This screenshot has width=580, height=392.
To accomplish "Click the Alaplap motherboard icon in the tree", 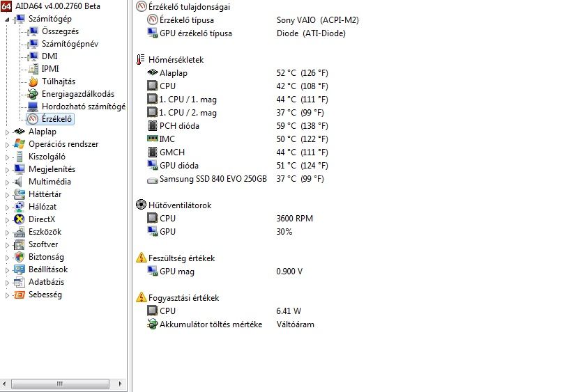I will (x=20, y=132).
